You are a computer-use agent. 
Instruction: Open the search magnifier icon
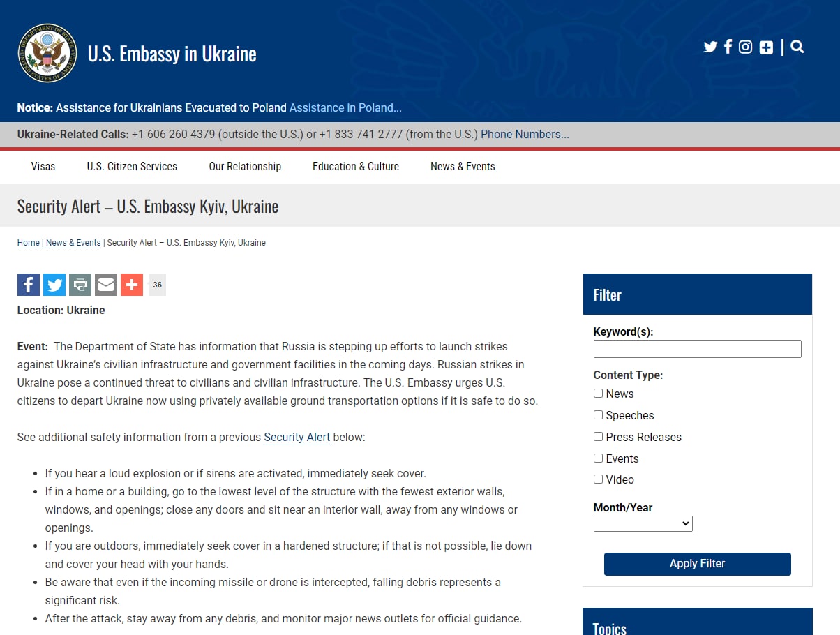coord(797,47)
